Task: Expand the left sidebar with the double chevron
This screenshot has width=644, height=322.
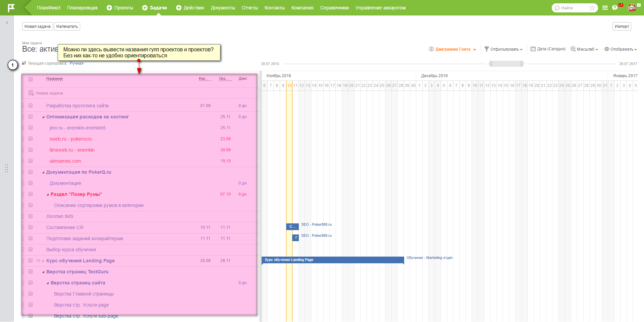Action: click(7, 23)
